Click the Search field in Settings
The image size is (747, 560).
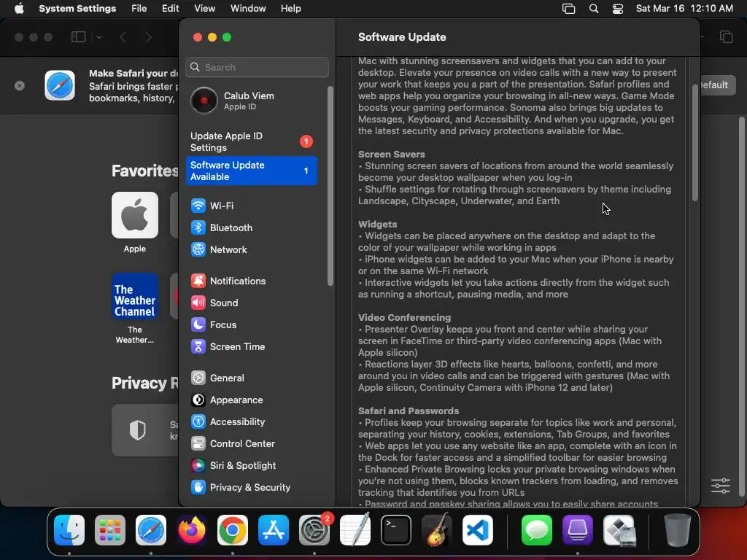click(257, 67)
